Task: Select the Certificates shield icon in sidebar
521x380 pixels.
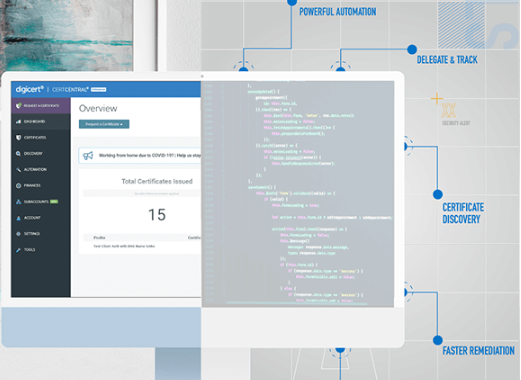Action: [18, 137]
